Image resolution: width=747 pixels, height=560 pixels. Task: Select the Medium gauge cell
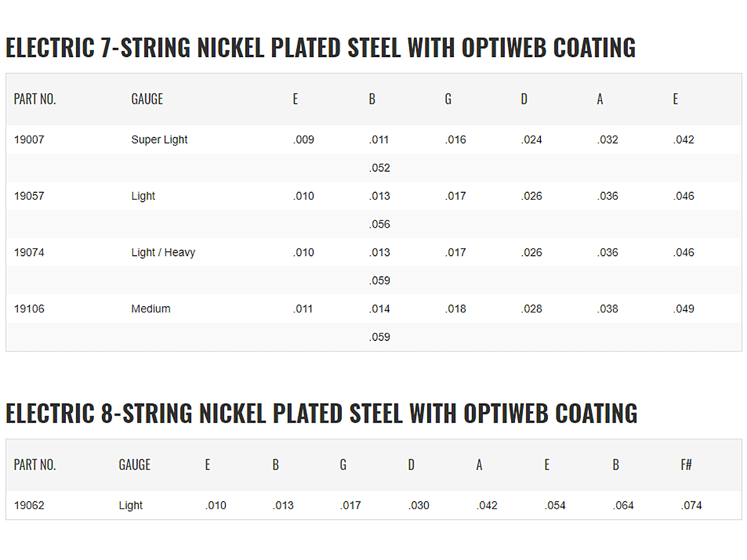pos(151,309)
